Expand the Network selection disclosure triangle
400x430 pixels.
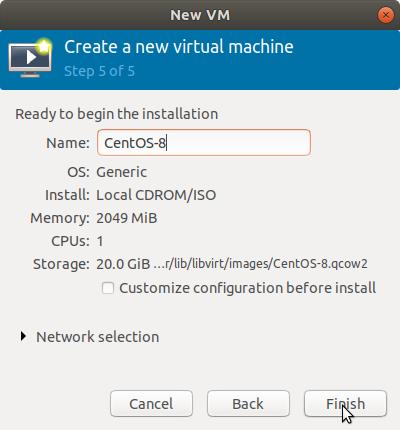tap(23, 336)
